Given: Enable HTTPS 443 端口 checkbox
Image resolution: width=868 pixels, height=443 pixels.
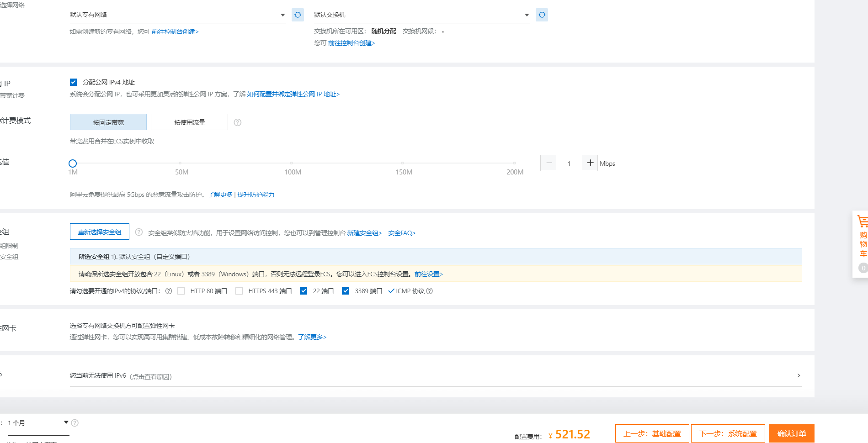Looking at the screenshot, I should (x=239, y=291).
